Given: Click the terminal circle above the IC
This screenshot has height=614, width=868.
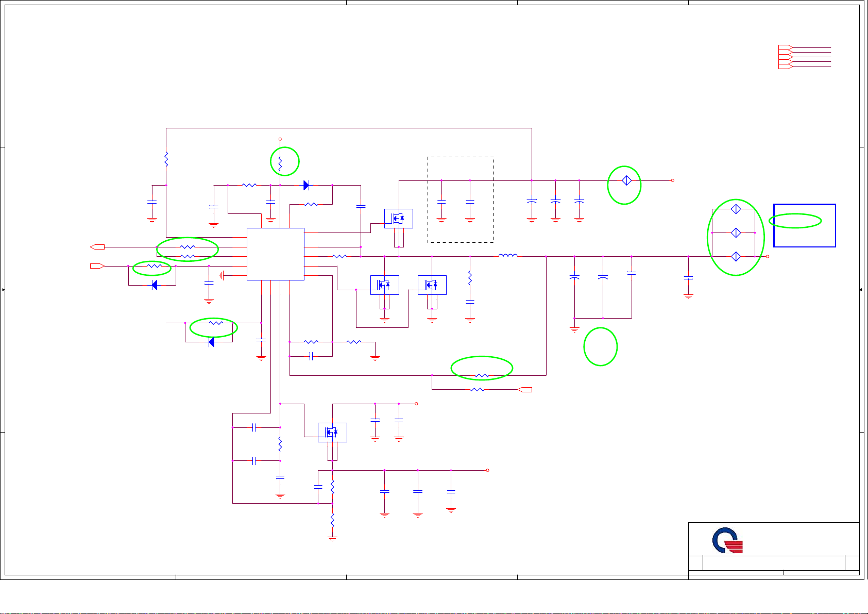Looking at the screenshot, I should coord(280,139).
